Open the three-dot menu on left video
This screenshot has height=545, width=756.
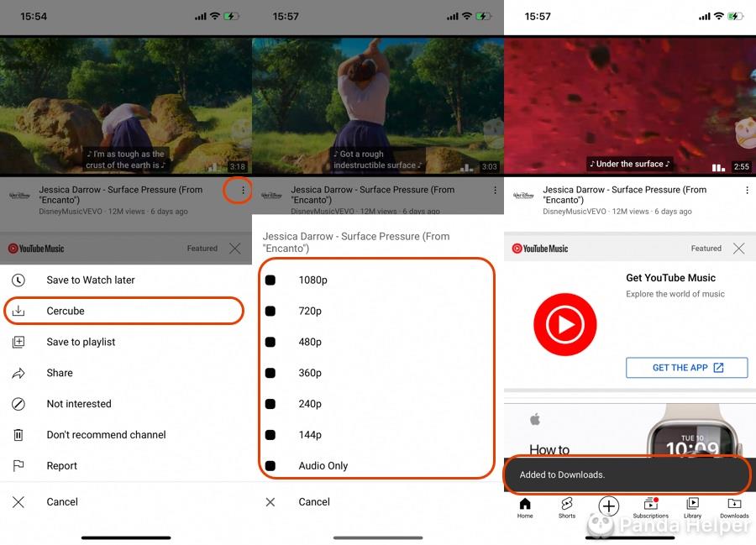[x=243, y=191]
